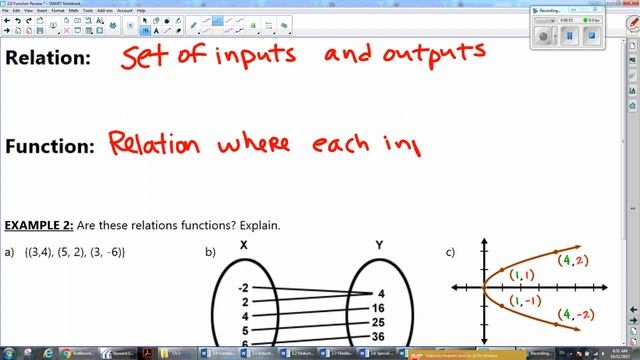Open the Add-ons sidebar puzzle tab
The image size is (640, 360).
click(x=633, y=106)
